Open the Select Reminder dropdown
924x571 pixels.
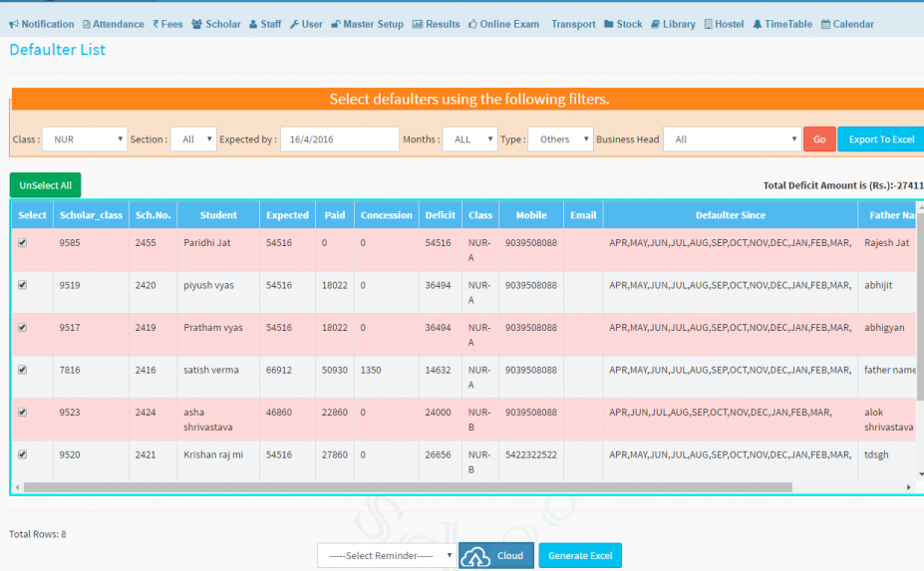(387, 556)
